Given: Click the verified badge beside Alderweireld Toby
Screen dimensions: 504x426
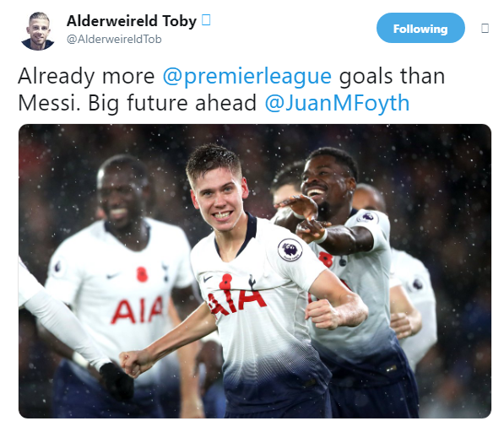Looking at the screenshot, I should (206, 20).
